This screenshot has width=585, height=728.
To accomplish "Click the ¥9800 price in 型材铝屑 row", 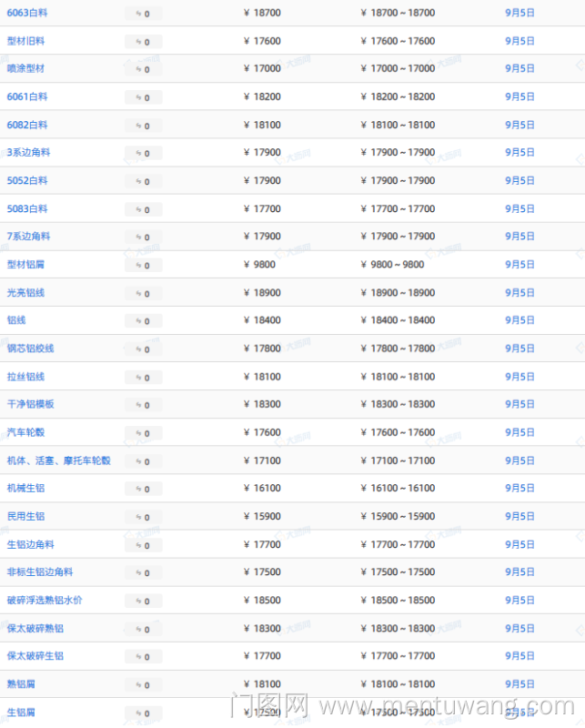I will point(259,265).
